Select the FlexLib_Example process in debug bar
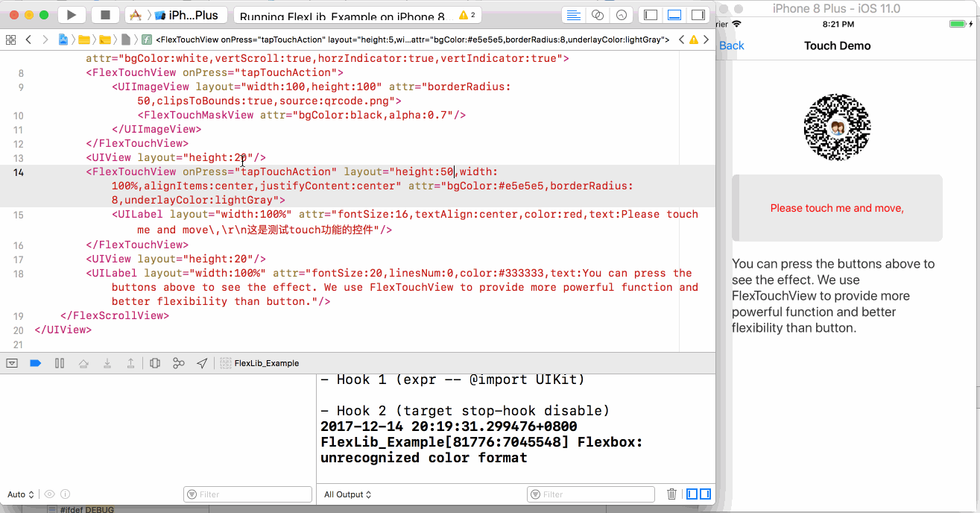The image size is (980, 513). click(x=260, y=363)
